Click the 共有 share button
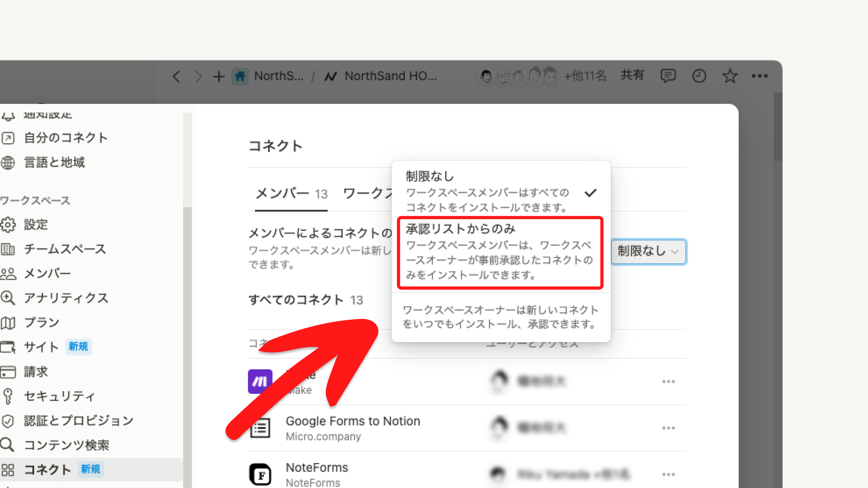The height and width of the screenshot is (488, 868). click(x=632, y=75)
